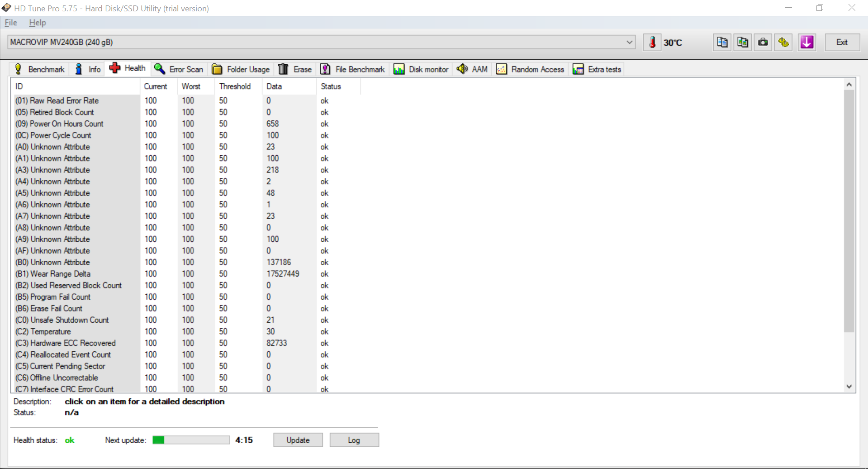868x469 pixels.
Task: Click the vertical scrollbar thumb
Action: click(849, 211)
